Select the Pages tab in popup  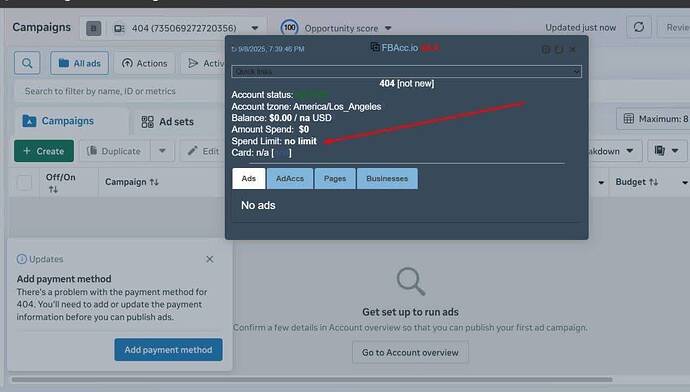pos(335,179)
